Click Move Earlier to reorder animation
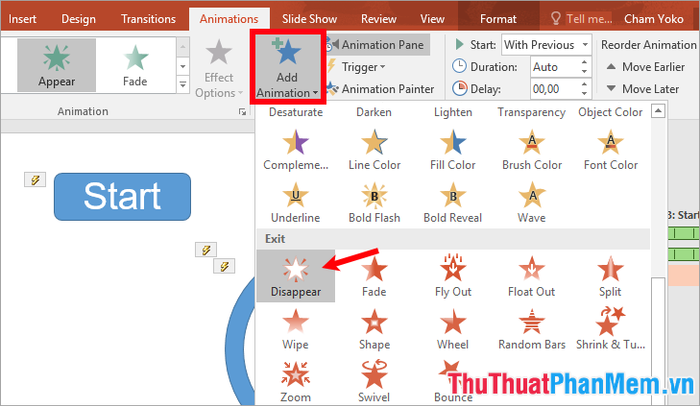700x406 pixels. 646,67
